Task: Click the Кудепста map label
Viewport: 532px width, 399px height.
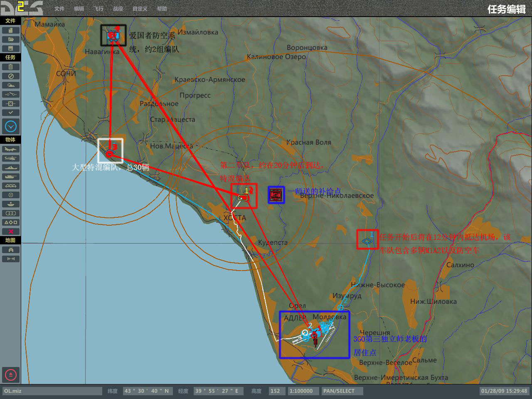Action: 273,242
